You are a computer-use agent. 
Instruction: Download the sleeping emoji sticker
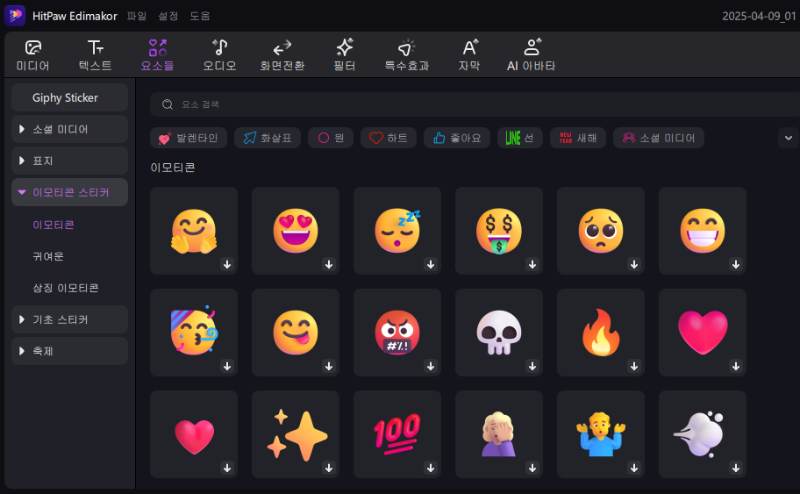431,264
